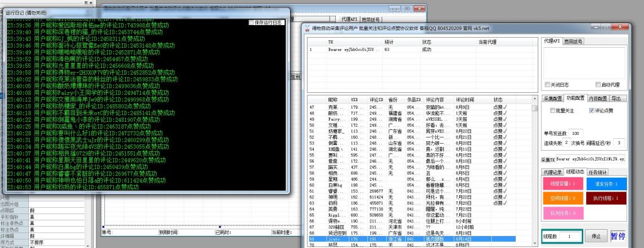
Task: Click the blue 暂停 button
Action: (x=618, y=236)
